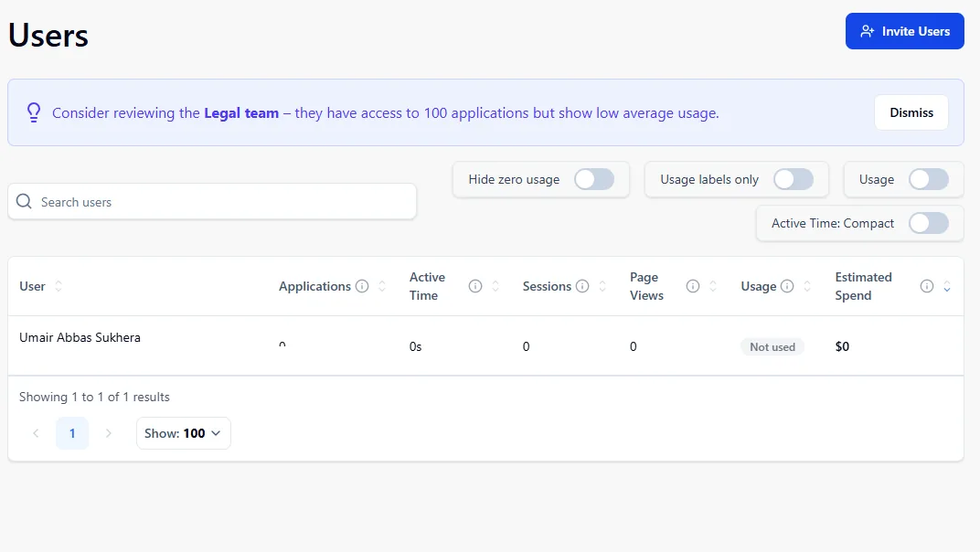Show info for Page Views column
The width and height of the screenshot is (980, 552).
coord(693,286)
